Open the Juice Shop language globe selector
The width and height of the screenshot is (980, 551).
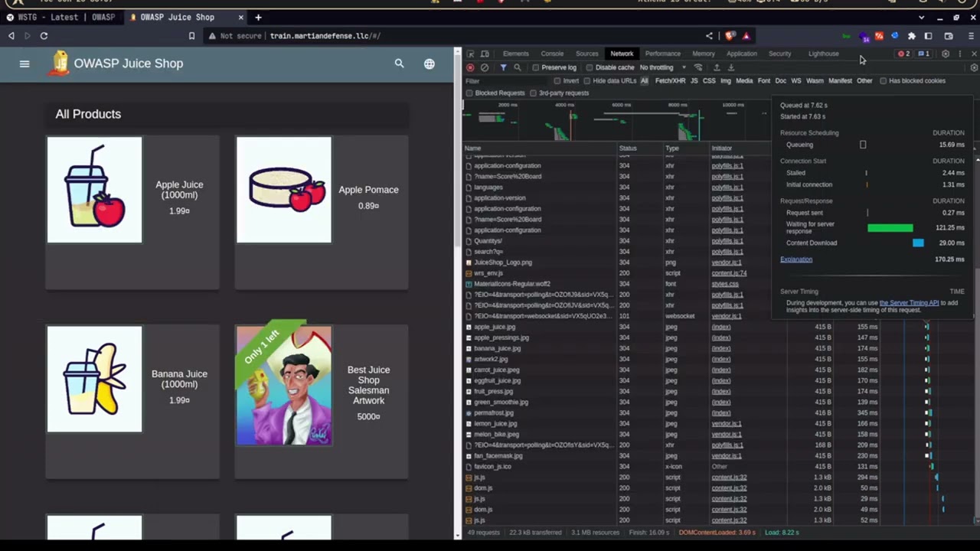pyautogui.click(x=430, y=64)
